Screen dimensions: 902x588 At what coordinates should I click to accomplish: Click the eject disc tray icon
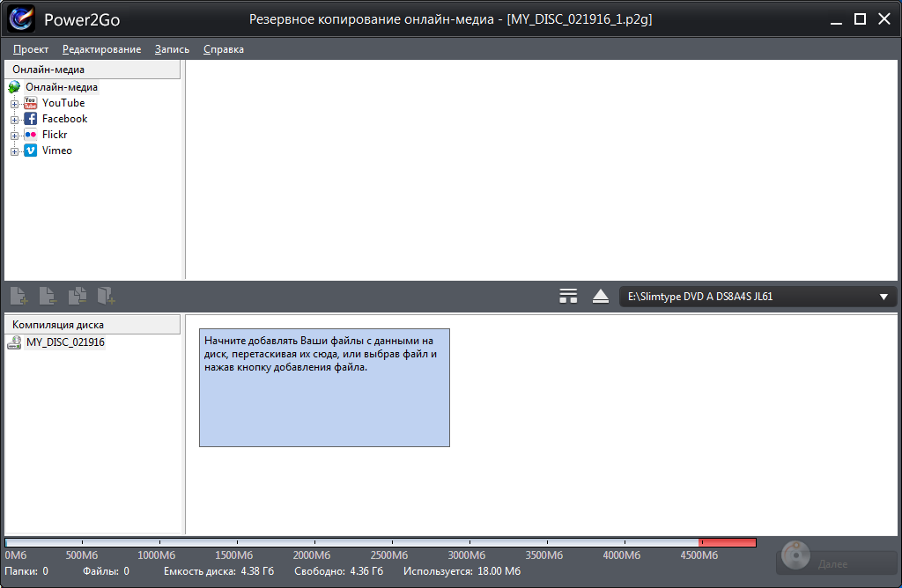click(x=601, y=297)
